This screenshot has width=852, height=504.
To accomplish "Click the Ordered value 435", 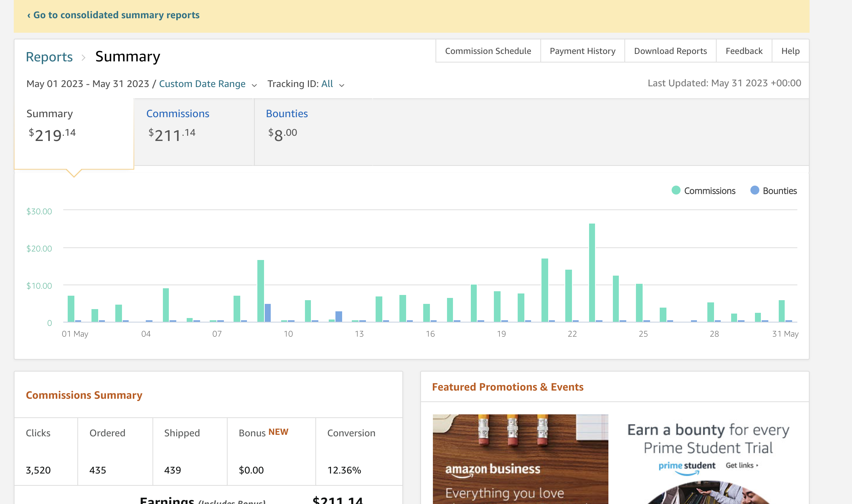I will (98, 470).
